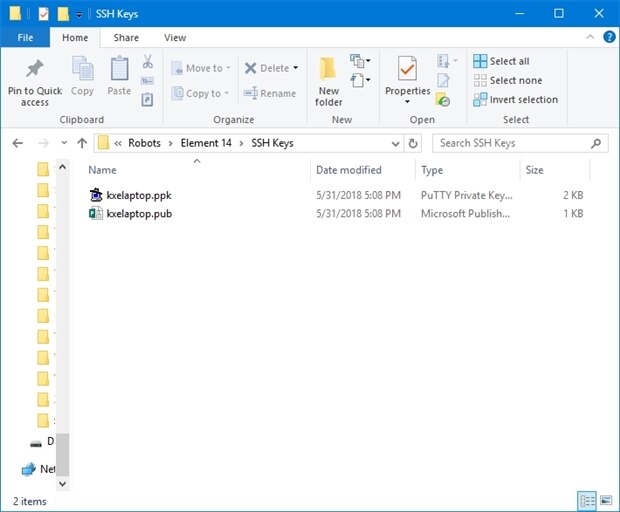
Task: Go back with the back arrow
Action: (17, 143)
